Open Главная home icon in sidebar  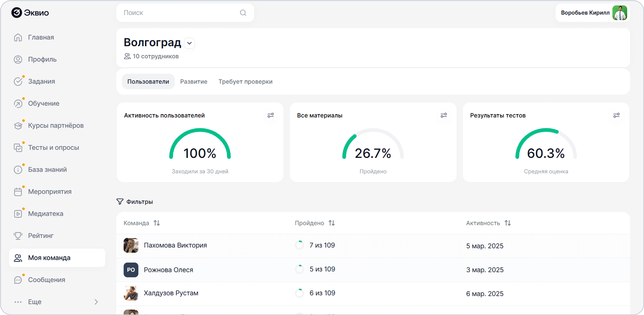(x=18, y=37)
